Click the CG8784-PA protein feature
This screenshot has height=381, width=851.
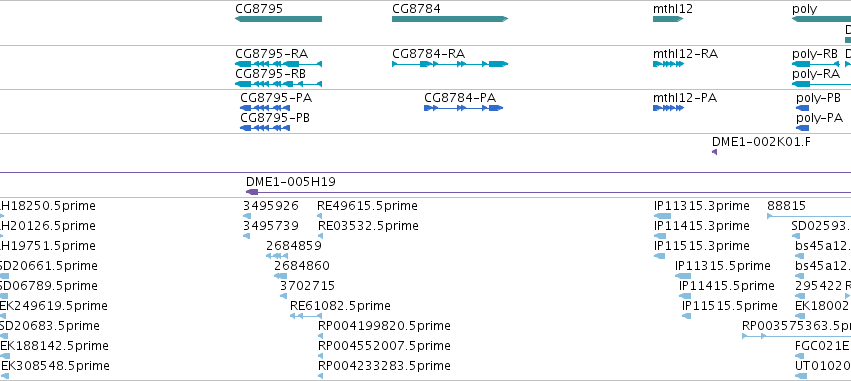[x=463, y=108]
